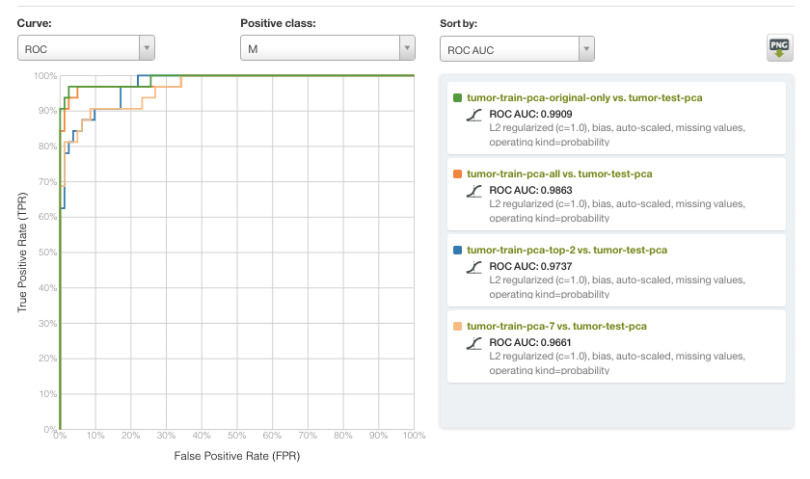Screen dimensions: 810x479
Task: Click logistic regression icon of pca-top-2 model
Action: click(x=475, y=267)
